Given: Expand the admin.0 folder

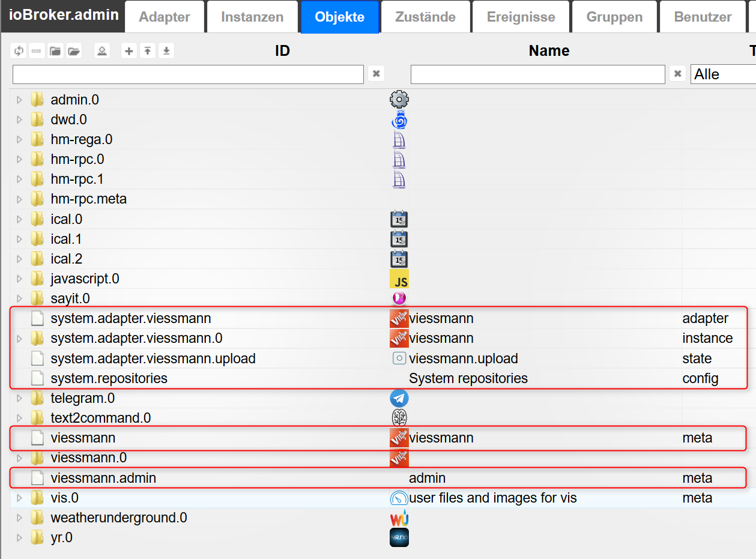Looking at the screenshot, I should coord(19,100).
